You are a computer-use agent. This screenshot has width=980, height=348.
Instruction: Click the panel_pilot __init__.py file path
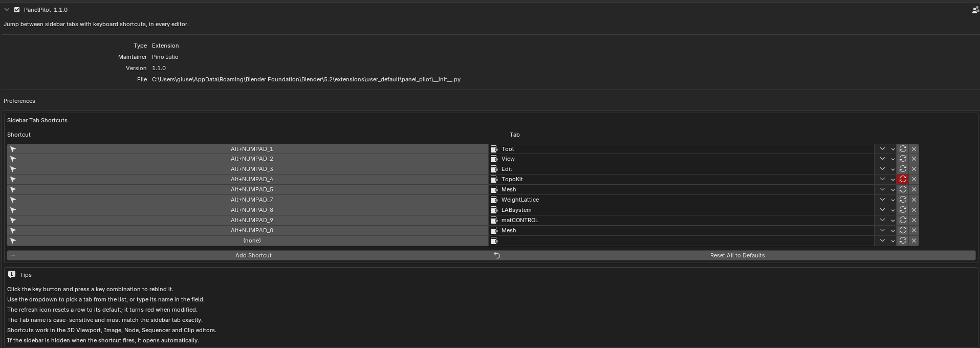tap(306, 79)
